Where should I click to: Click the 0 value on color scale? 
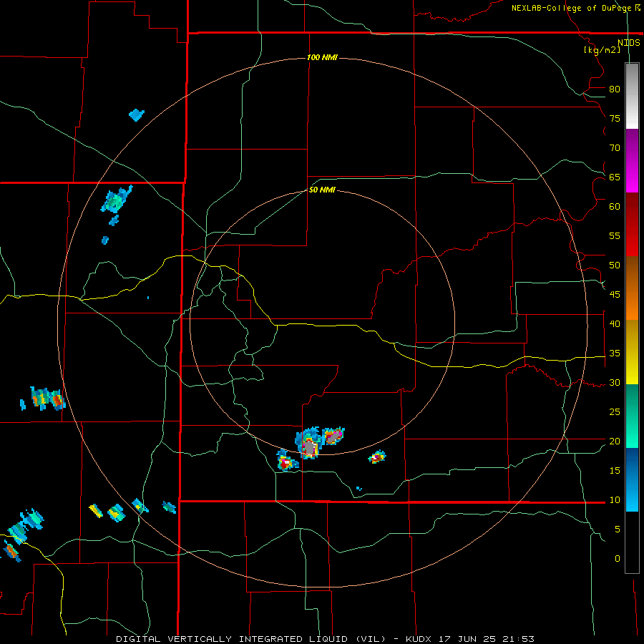pyautogui.click(x=618, y=559)
